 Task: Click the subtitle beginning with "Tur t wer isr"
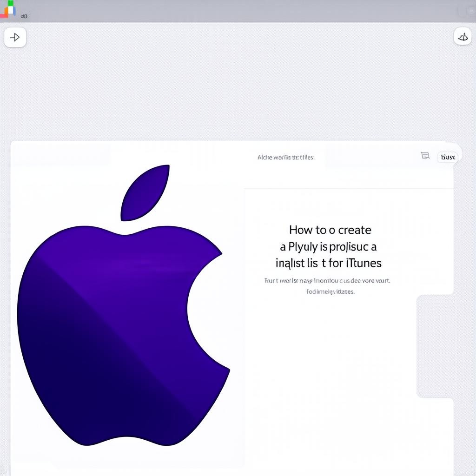click(327, 281)
